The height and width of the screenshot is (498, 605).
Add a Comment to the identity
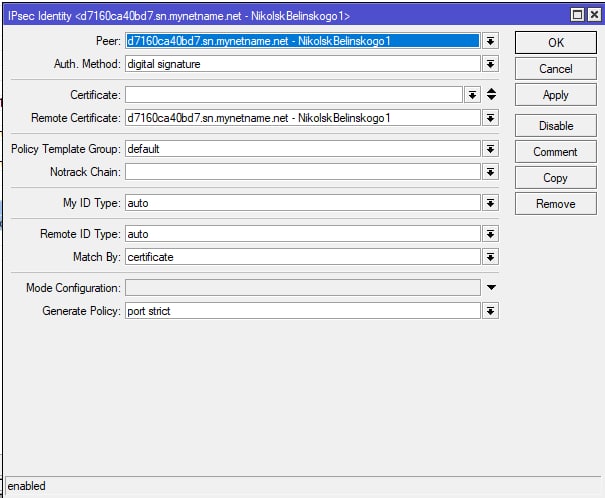pyautogui.click(x=556, y=152)
